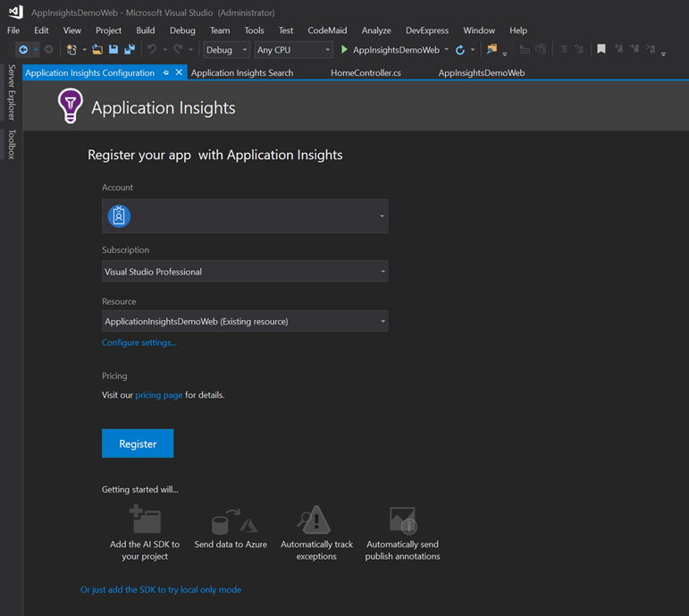Click the add SDK local only mode link
Screen dimensions: 689x616
[x=161, y=589]
